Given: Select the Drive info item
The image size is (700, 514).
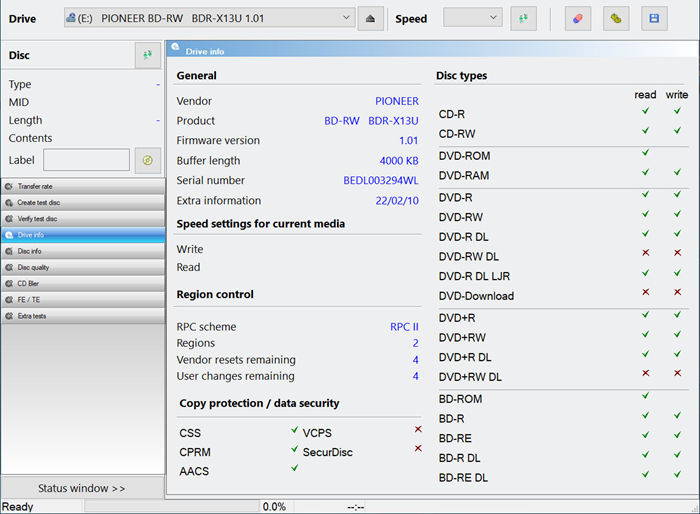Looking at the screenshot, I should coord(83,235).
